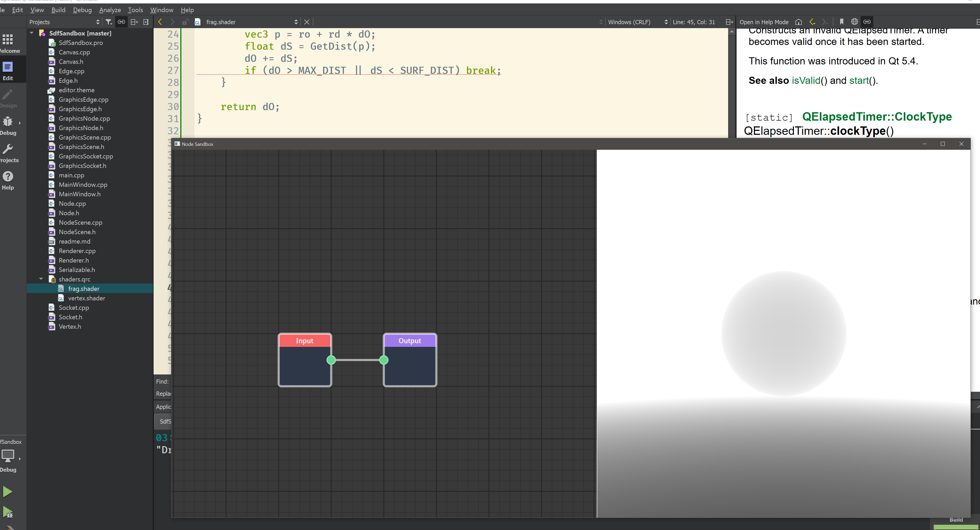This screenshot has width=980, height=530.
Task: Open help page in external browser globe icon
Action: pos(854,22)
